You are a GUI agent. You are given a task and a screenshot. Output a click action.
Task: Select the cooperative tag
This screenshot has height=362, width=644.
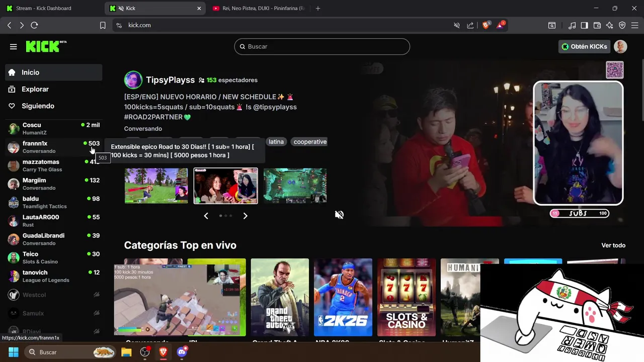(310, 142)
